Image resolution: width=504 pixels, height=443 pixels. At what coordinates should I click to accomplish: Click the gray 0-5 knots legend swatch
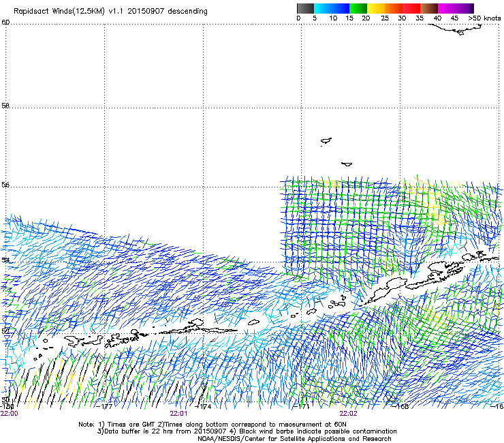point(305,8)
